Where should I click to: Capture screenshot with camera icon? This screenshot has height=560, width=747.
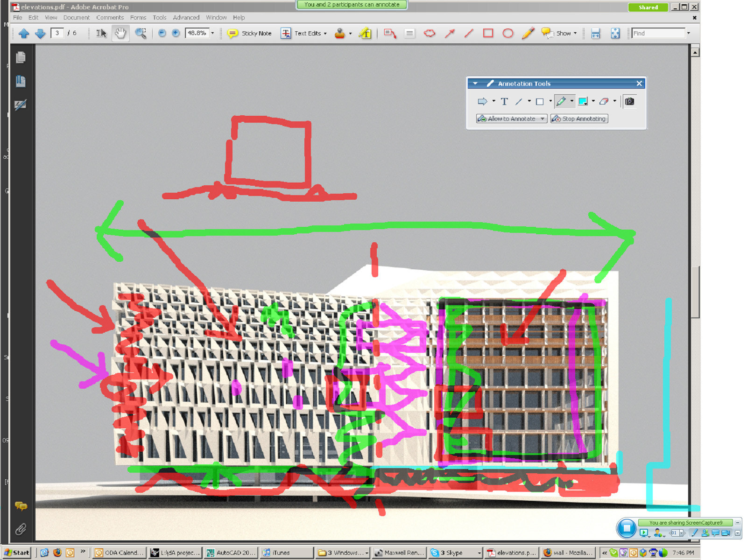[629, 101]
